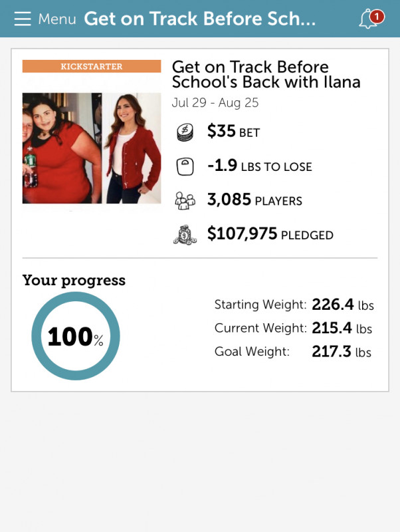Select the Jul 29 - Aug 25 date range
Viewport: 400px width, 532px height.
(x=215, y=102)
